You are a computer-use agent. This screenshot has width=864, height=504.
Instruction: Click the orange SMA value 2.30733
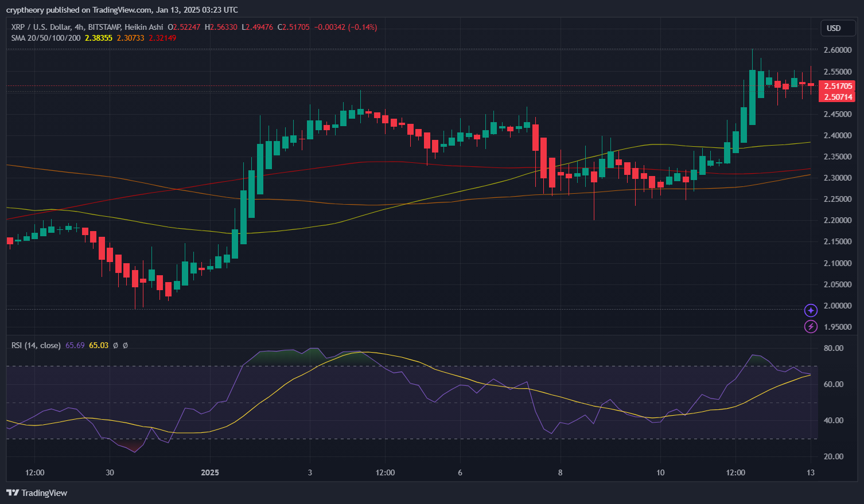coord(131,38)
